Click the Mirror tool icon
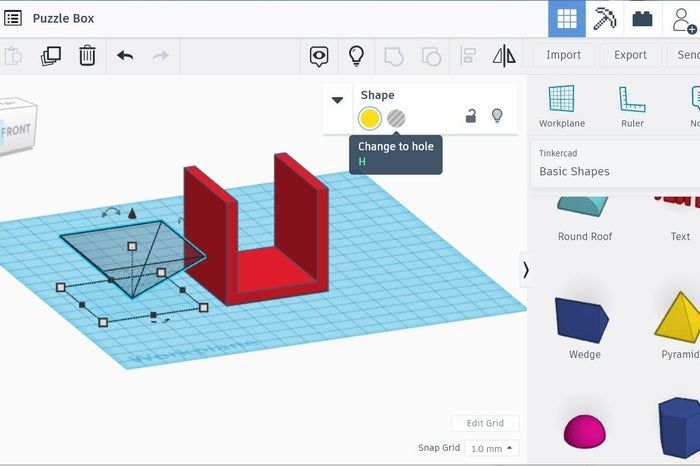Viewport: 700px width, 466px height. point(504,56)
